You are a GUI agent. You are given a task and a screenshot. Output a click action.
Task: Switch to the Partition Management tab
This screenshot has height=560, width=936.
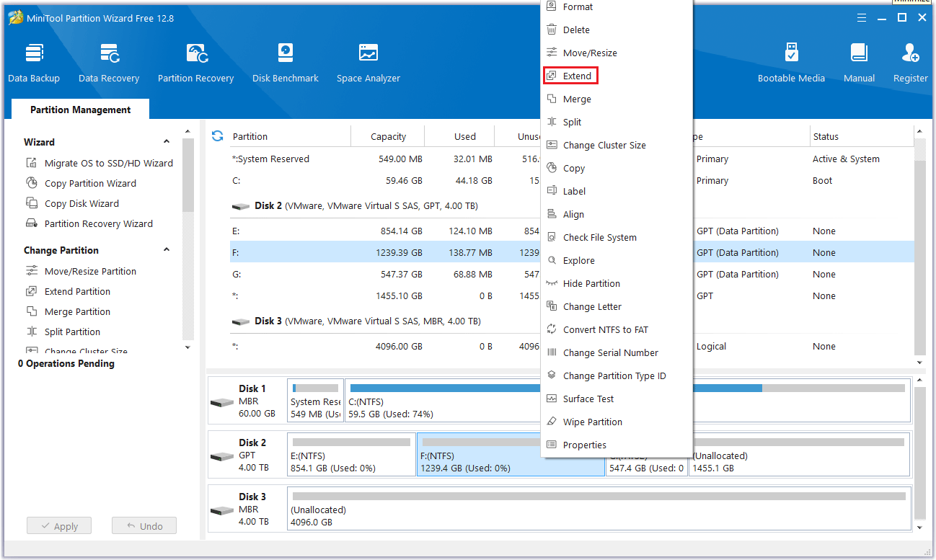click(80, 110)
